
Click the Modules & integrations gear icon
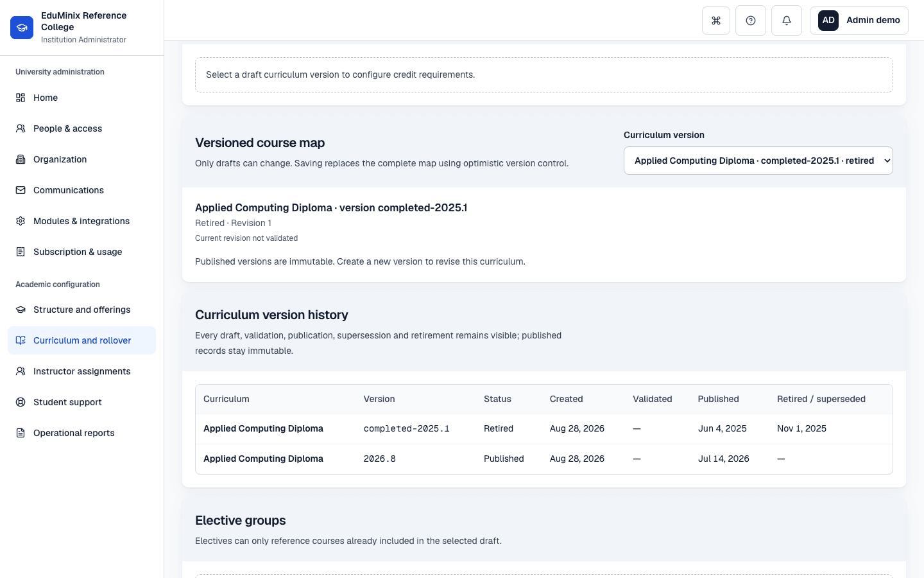click(x=21, y=221)
